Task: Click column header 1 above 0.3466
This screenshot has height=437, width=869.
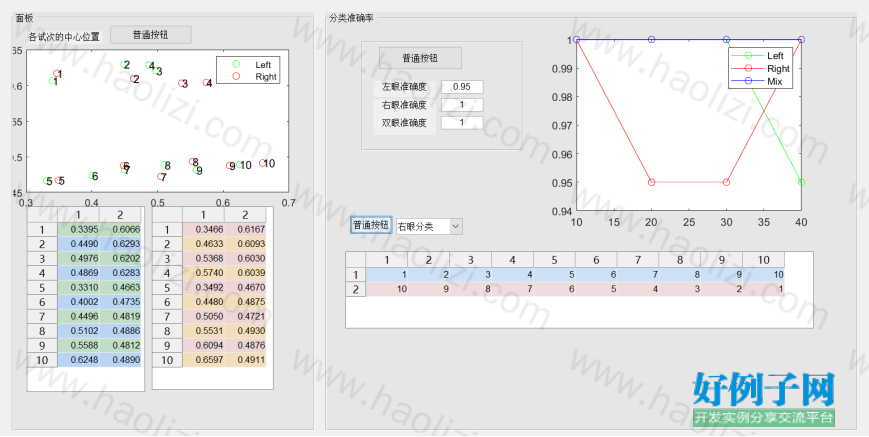Action: pos(203,215)
